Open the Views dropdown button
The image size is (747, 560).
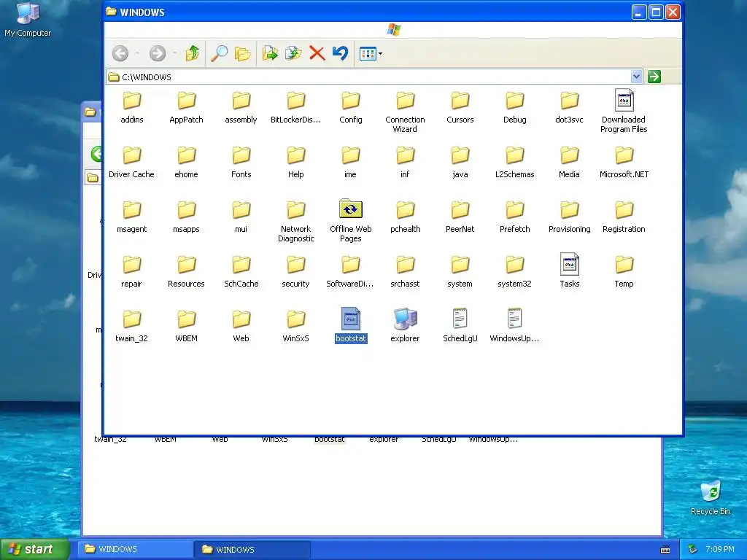coord(371,53)
